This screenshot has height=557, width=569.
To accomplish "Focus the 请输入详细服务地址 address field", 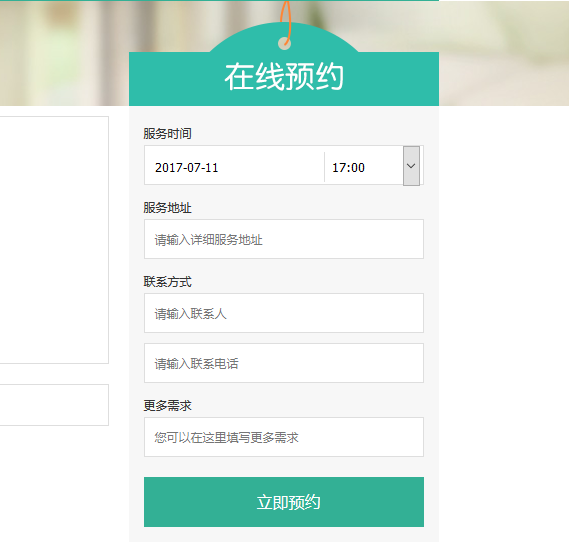I will pos(284,239).
